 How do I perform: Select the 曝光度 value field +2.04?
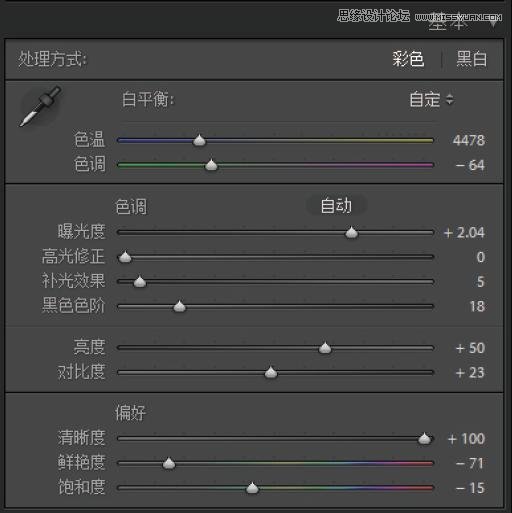(464, 233)
